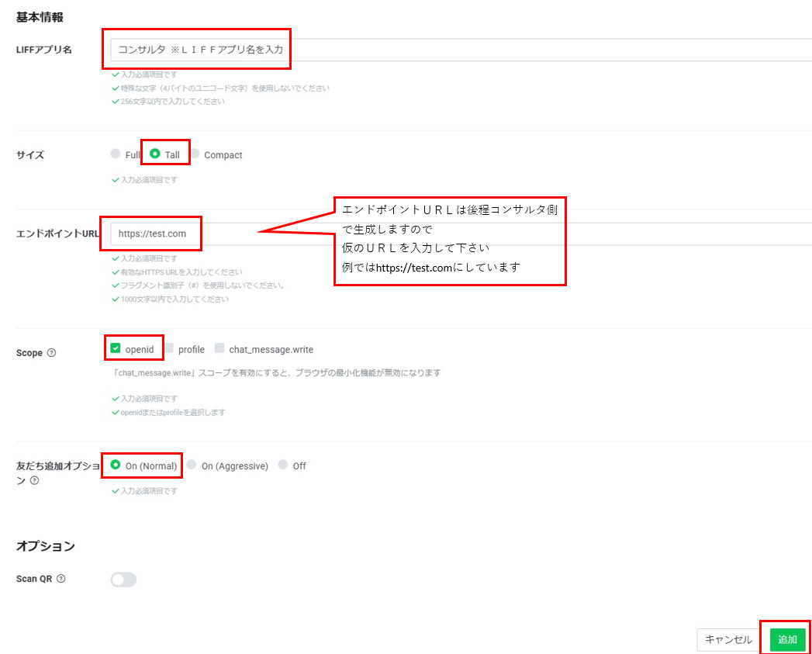Click the Scope help question-mark icon
This screenshot has width=812, height=654.
[51, 352]
